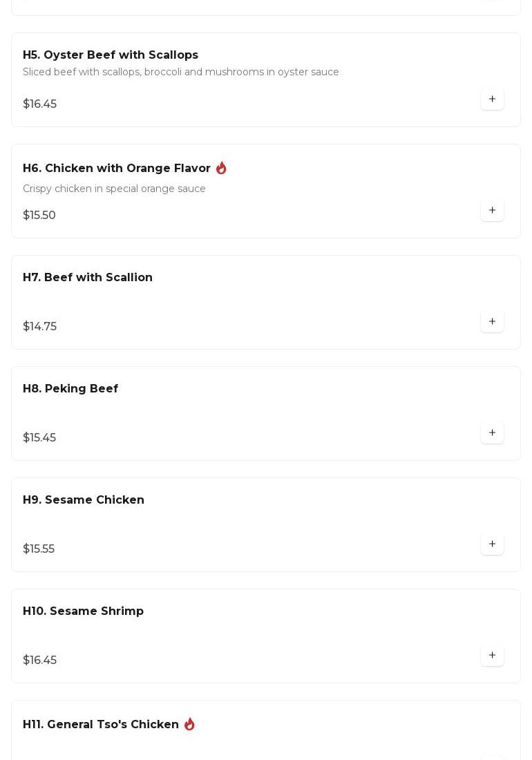Open H7. Beef with Scallion item name
Image resolution: width=532 pixels, height=760 pixels.
88,278
